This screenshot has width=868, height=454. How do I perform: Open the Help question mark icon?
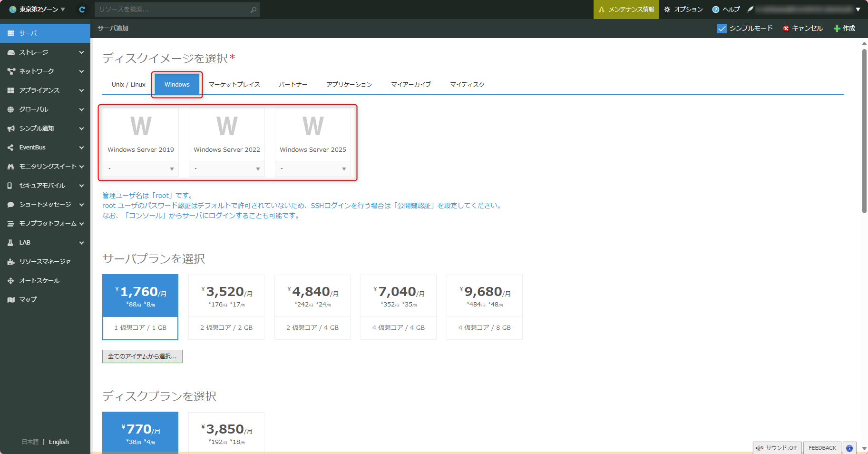(x=715, y=10)
